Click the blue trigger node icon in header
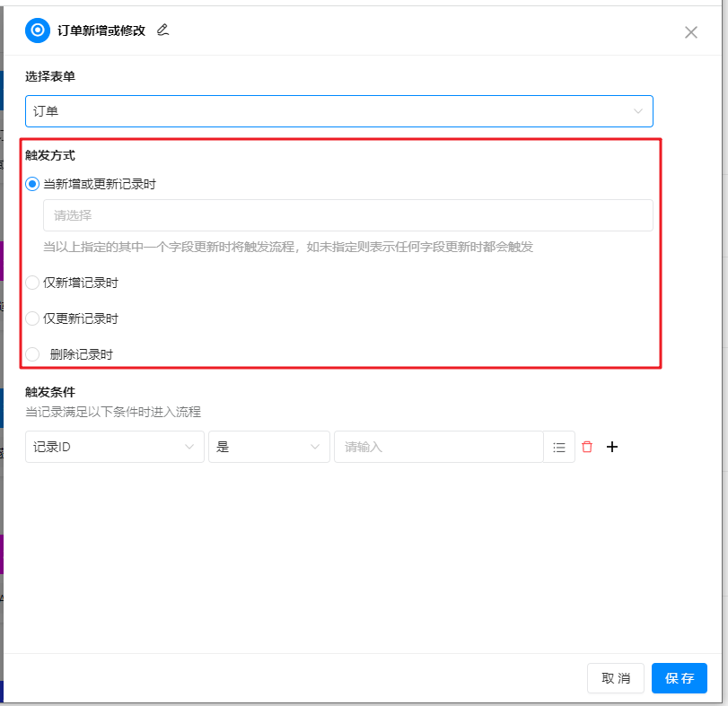This screenshot has height=706, width=728. [x=38, y=31]
